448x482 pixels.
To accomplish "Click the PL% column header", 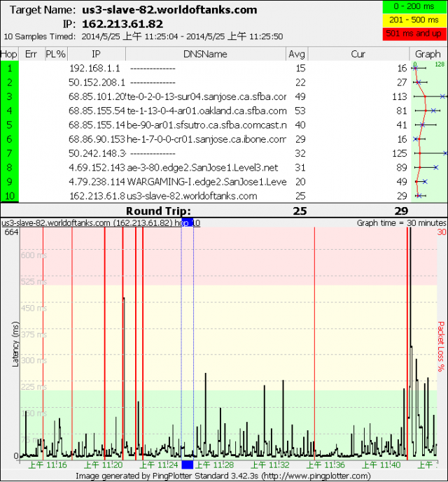I will [56, 54].
